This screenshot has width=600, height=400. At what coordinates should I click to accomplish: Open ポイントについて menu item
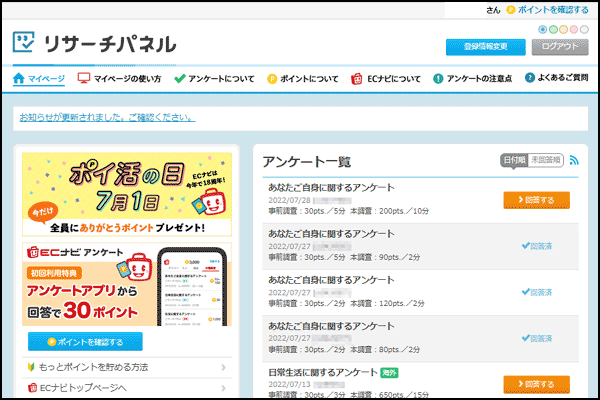pyautogui.click(x=303, y=79)
